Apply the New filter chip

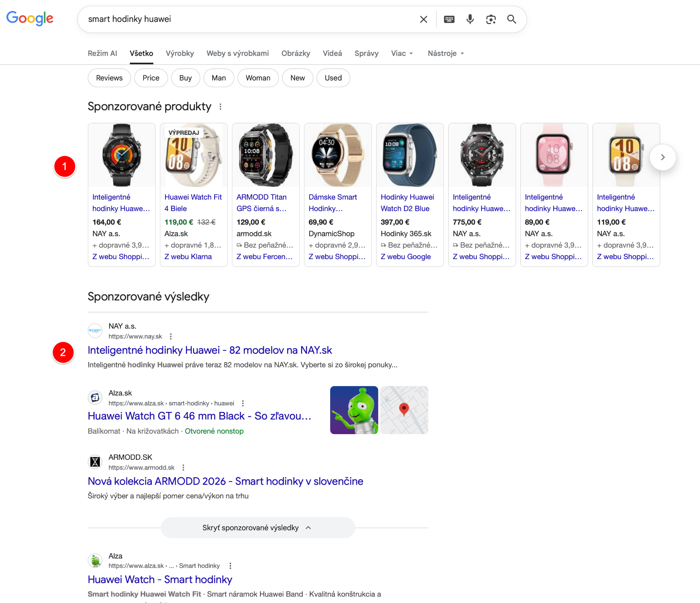coord(297,78)
